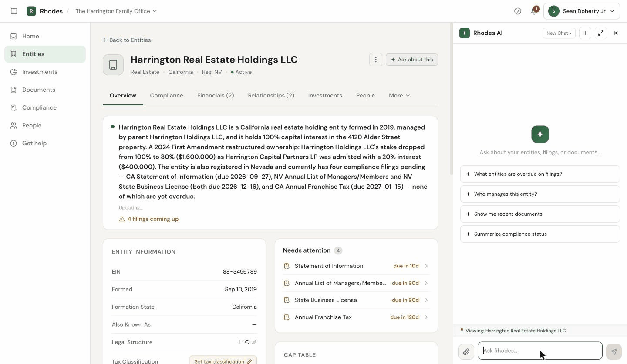Click Back to Entities link
Screen dimensions: 627x364
(127, 40)
